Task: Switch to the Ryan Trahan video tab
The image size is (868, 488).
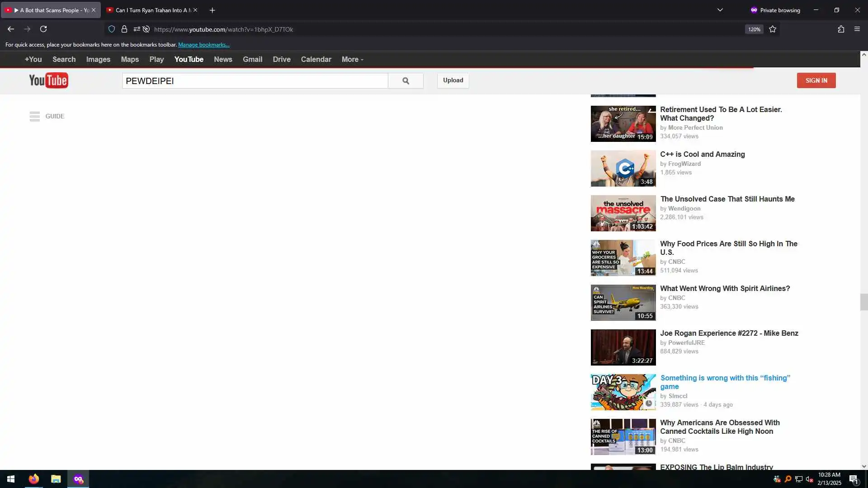Action: (149, 10)
